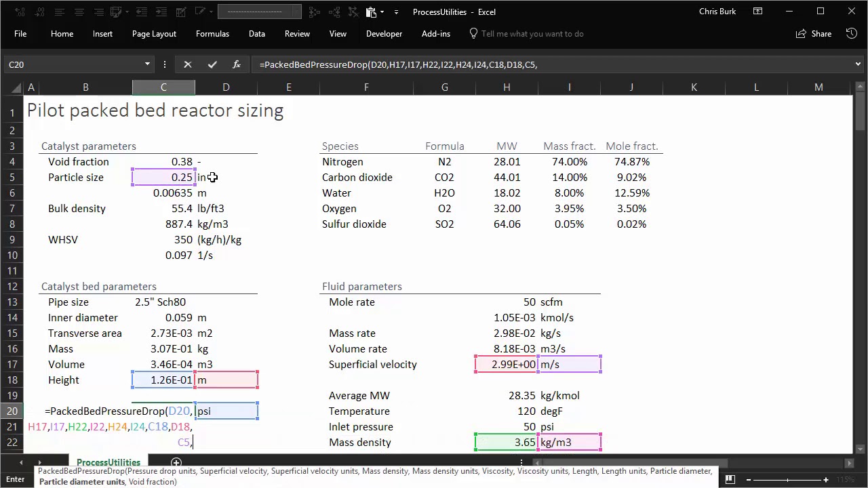
Task: Open the Paste options dropdown arrow
Action: [x=382, y=12]
